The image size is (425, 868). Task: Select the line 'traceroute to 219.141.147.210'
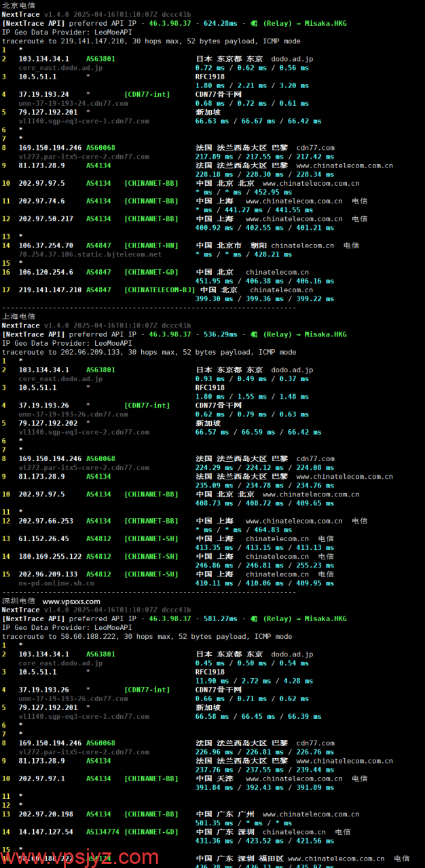[x=151, y=41]
